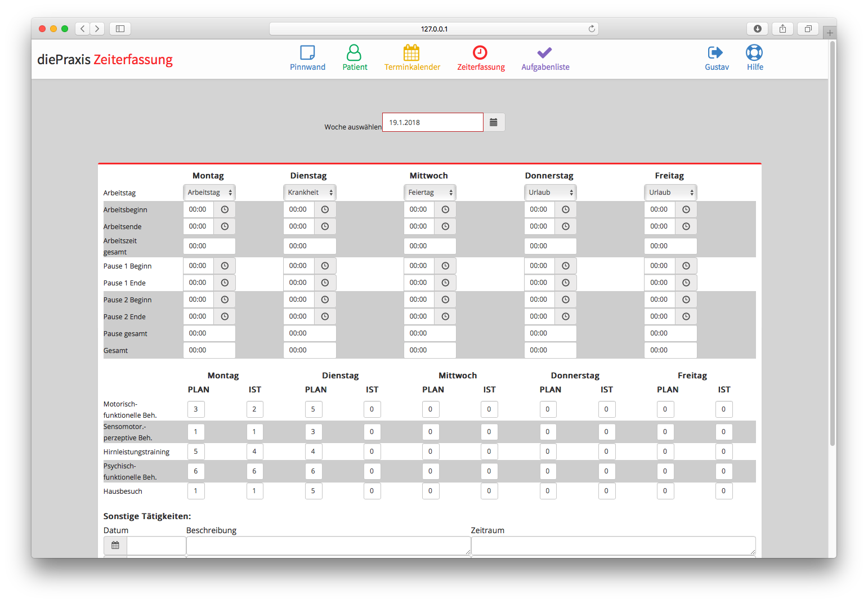Viewport: 868px width, 603px height.
Task: Click Freitag IST field for Sensomotor.-perzeptive Beh.
Action: click(x=724, y=432)
